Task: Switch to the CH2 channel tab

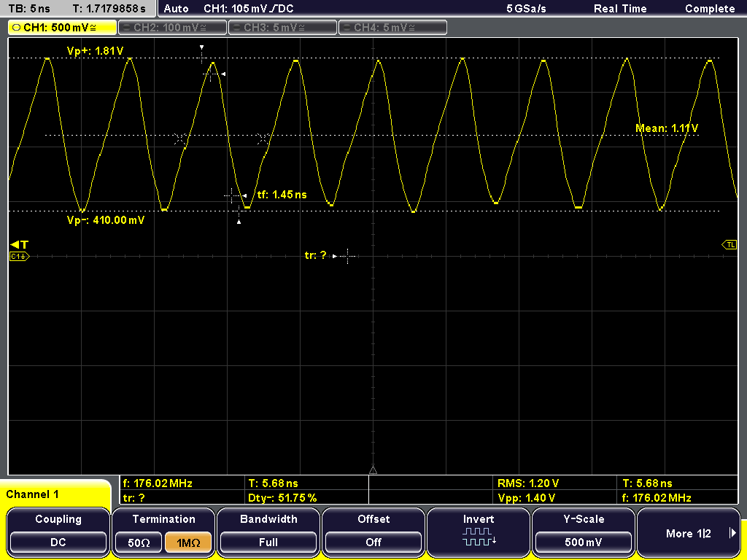Action: (x=173, y=27)
